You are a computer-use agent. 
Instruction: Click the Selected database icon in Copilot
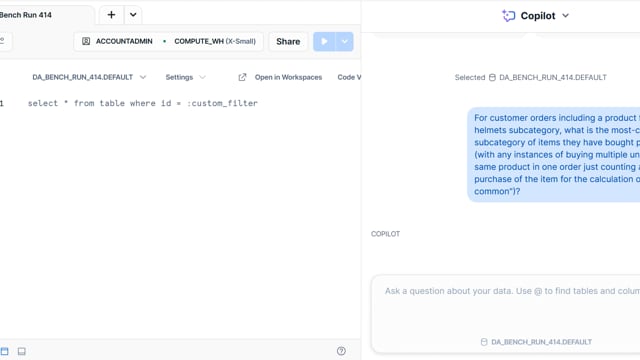pos(492,78)
